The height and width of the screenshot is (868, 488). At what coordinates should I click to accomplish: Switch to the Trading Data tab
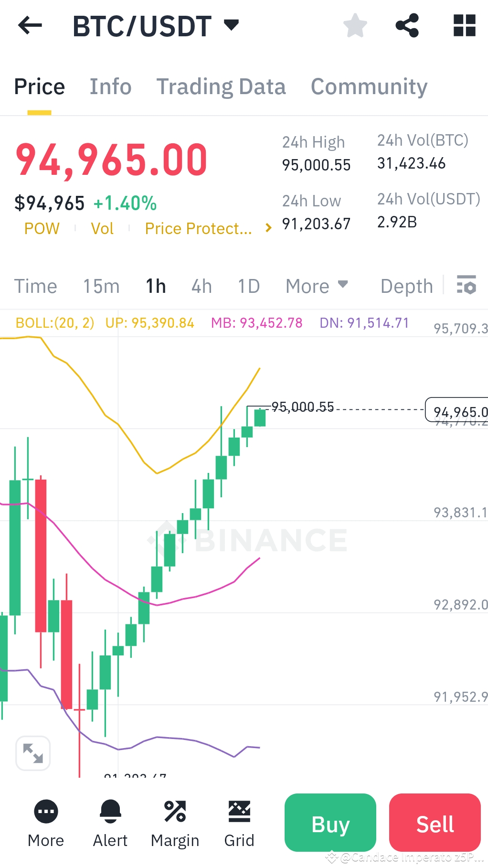point(221,86)
